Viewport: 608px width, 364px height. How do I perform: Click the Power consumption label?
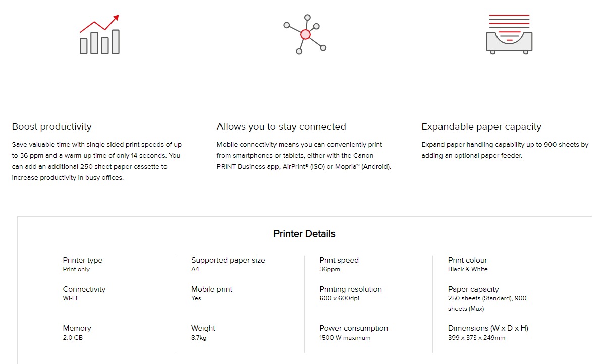tap(354, 328)
